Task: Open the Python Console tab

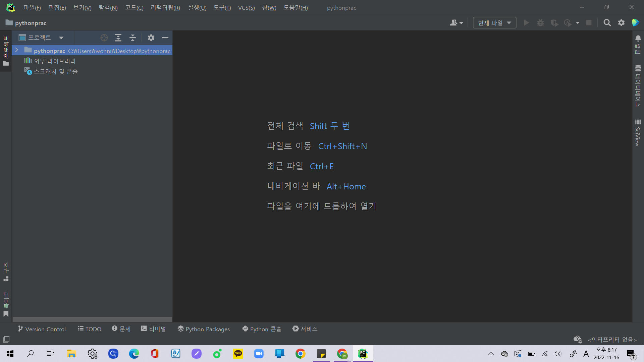Action: pyautogui.click(x=262, y=329)
